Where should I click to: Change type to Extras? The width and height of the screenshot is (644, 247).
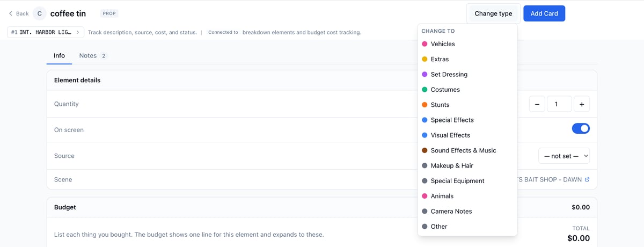pos(467,59)
